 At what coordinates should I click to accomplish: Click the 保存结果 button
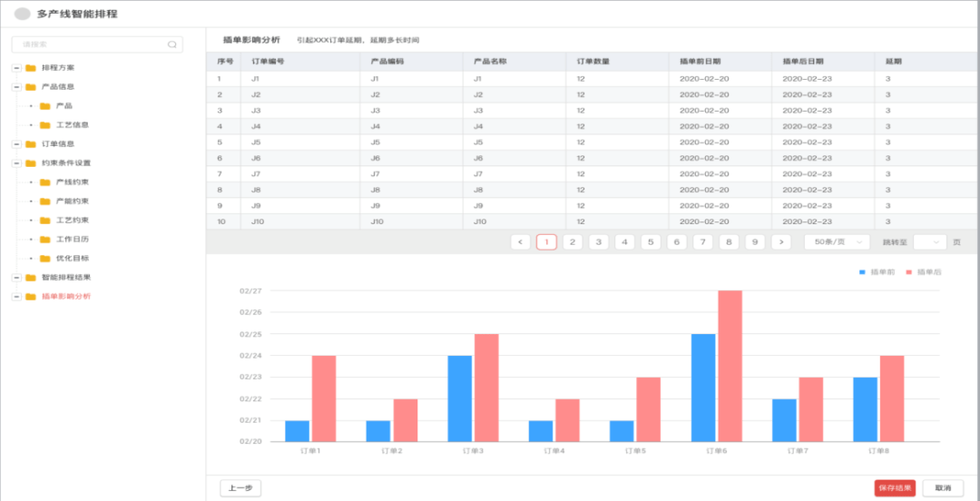pos(895,488)
